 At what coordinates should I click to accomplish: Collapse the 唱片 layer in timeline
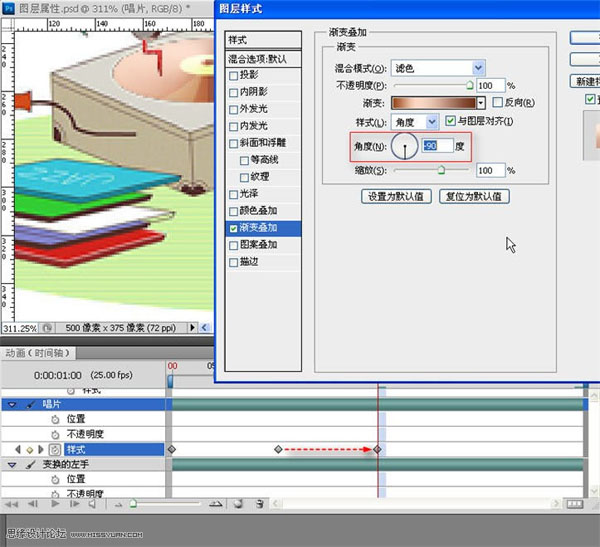pos(12,404)
